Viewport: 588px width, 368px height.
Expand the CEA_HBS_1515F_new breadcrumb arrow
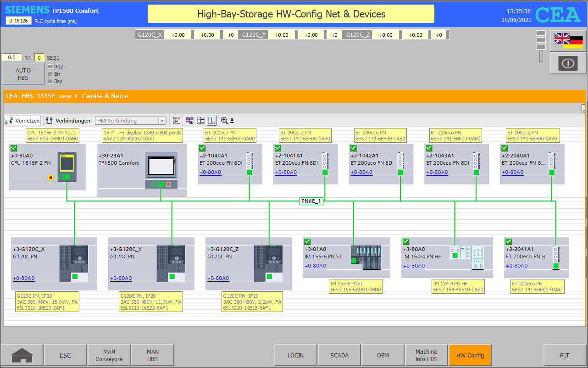coord(77,96)
